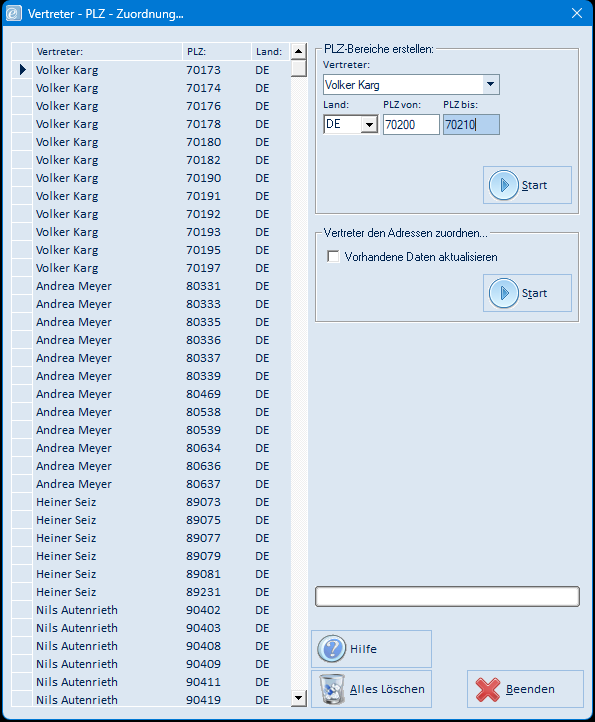Click the blue question mark Hilfe icon
Image resolution: width=595 pixels, height=722 pixels.
click(331, 649)
